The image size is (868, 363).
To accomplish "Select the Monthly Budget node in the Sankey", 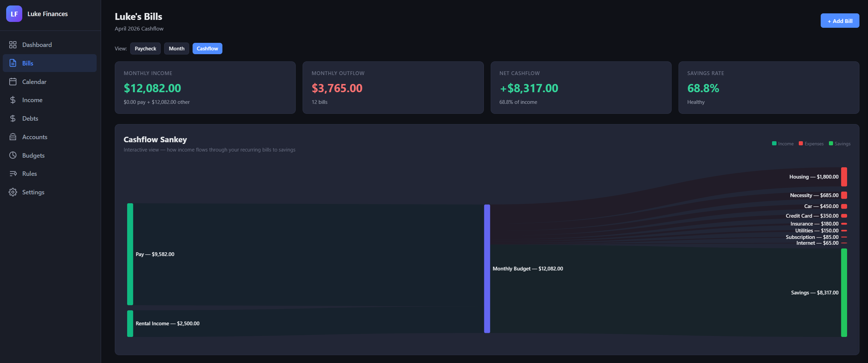I will 487,268.
